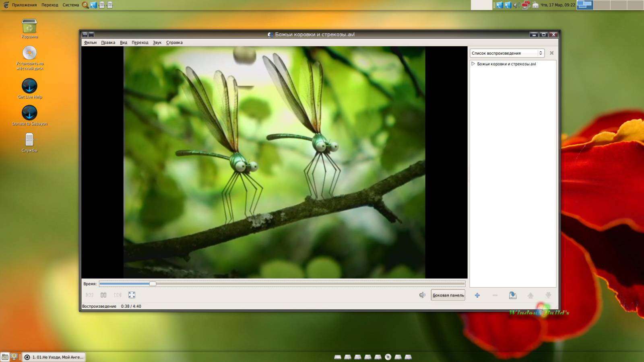Click the volume speaker icon in player
This screenshot has width=644, height=362.
tap(422, 295)
